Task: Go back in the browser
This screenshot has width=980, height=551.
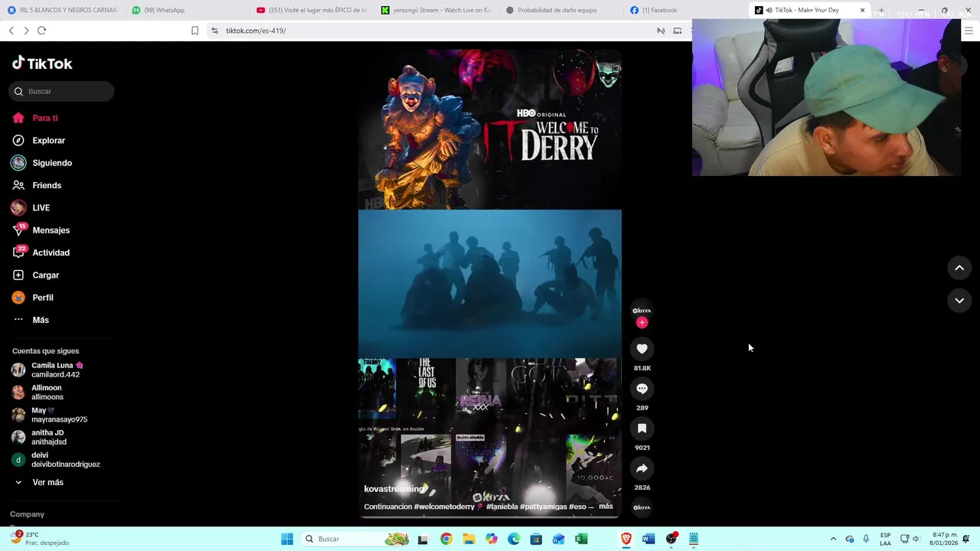Action: tap(11, 31)
